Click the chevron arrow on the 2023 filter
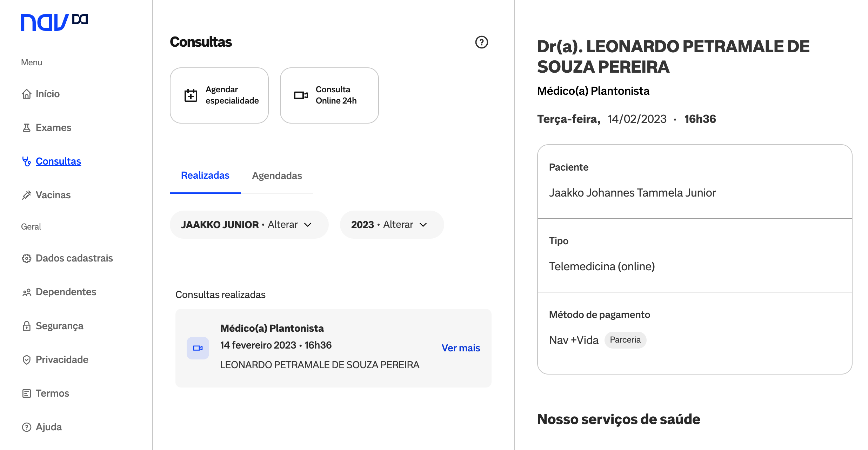 click(x=423, y=225)
